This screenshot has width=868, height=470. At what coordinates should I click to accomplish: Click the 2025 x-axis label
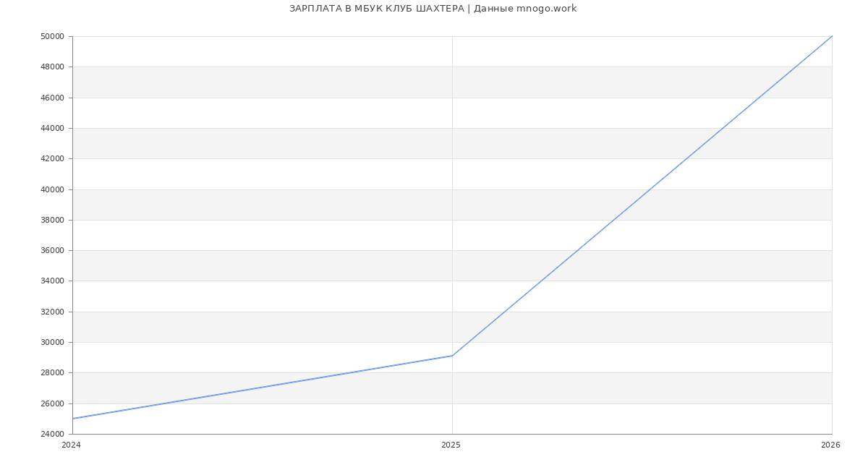point(451,445)
